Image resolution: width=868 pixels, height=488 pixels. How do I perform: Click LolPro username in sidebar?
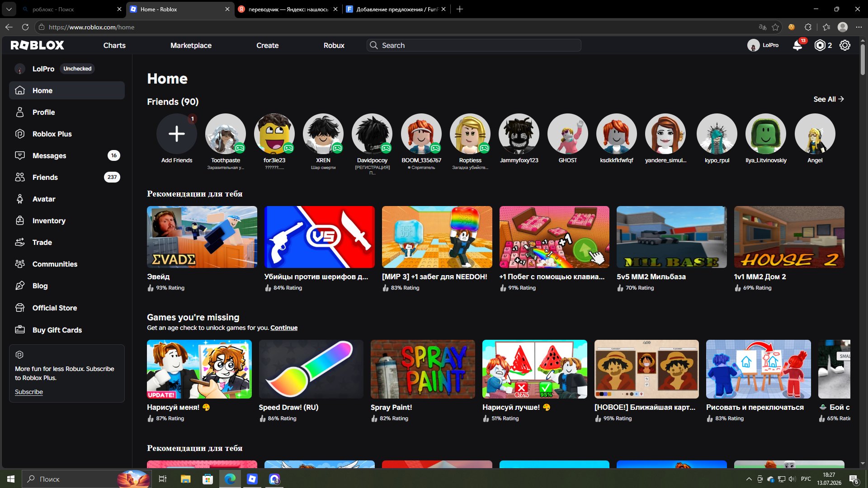pos(43,69)
